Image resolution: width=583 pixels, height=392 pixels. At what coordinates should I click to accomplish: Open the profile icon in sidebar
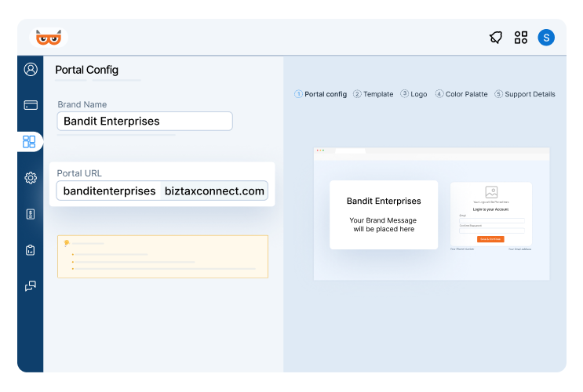(31, 70)
